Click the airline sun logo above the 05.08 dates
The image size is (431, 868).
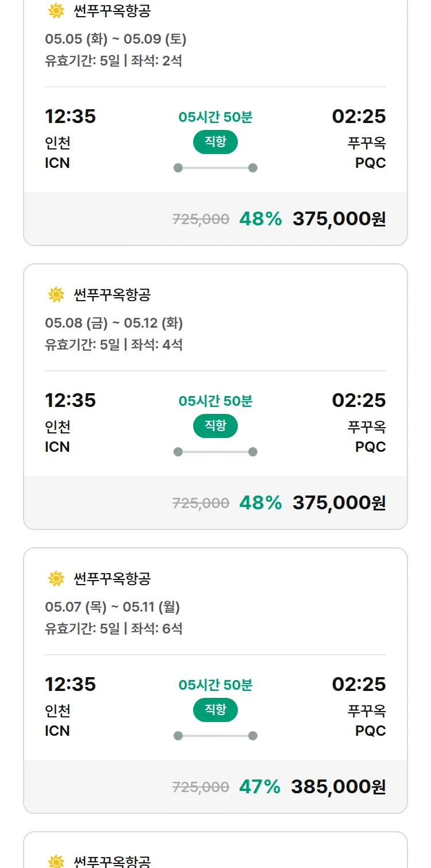pos(56,295)
